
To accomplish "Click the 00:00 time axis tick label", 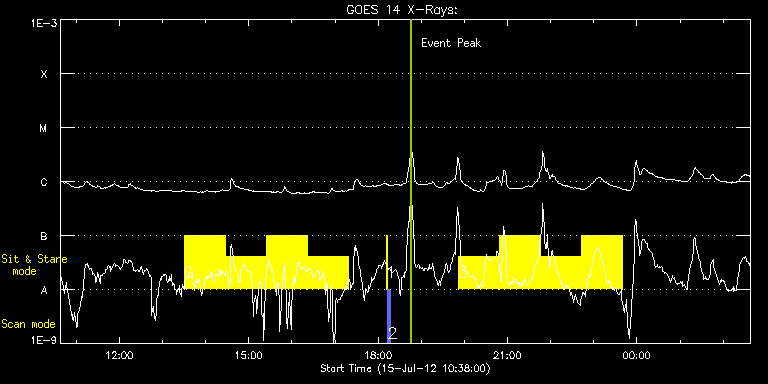I will click(636, 355).
